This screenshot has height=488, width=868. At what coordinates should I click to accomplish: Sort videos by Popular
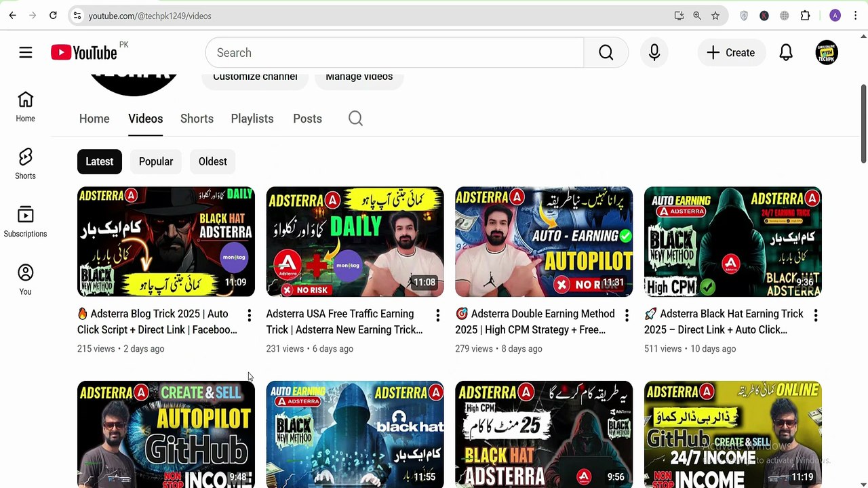(156, 161)
